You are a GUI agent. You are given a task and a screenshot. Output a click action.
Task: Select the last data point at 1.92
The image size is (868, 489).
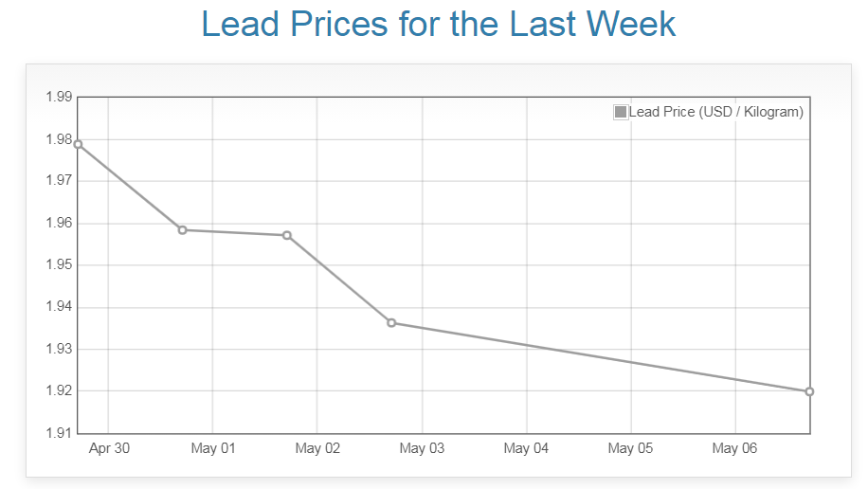tap(809, 391)
